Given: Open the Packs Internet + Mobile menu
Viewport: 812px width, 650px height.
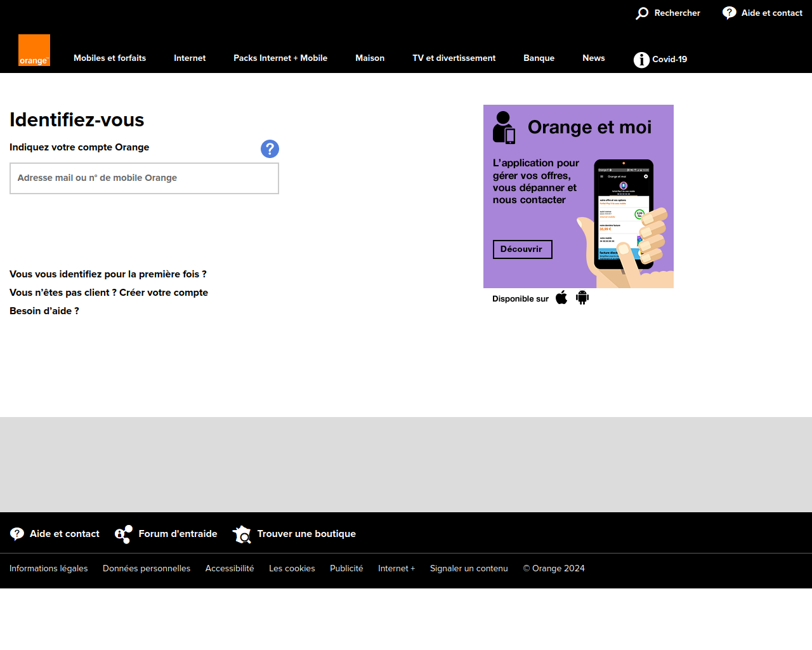Looking at the screenshot, I should coord(280,58).
